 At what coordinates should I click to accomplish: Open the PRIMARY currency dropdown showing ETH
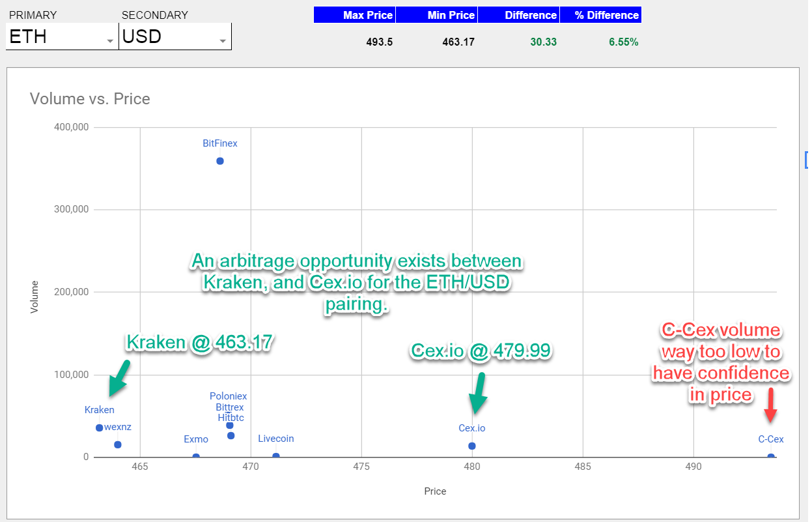61,37
